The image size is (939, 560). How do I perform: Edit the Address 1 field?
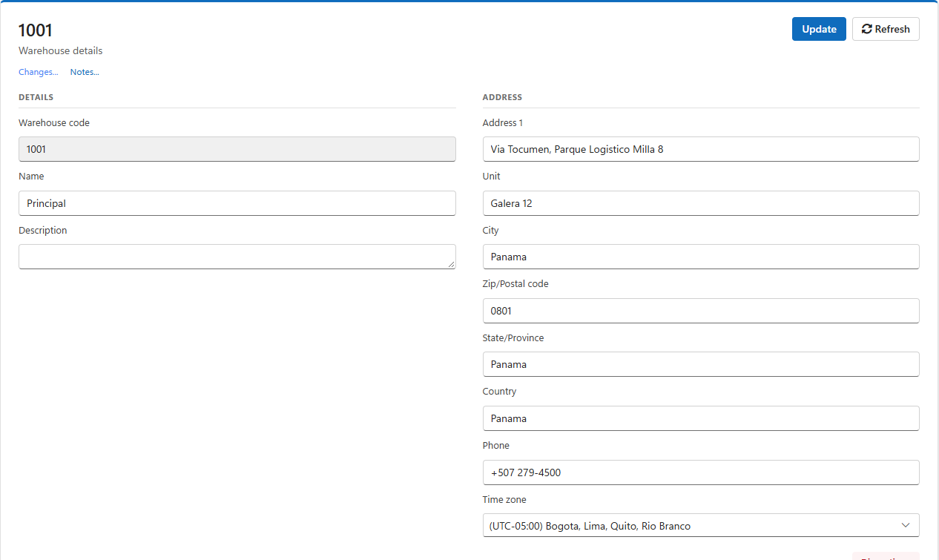pyautogui.click(x=701, y=149)
